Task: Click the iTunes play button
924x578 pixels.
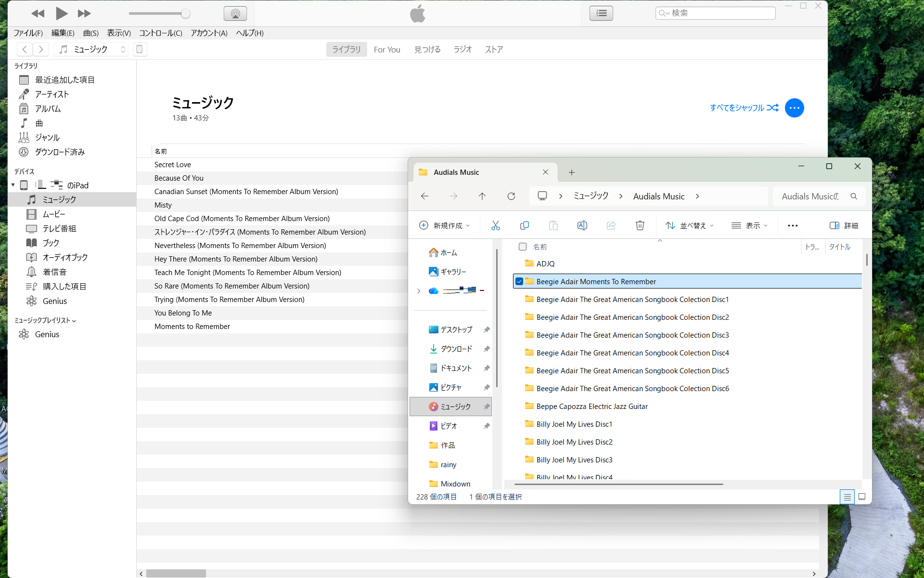Action: click(x=61, y=13)
